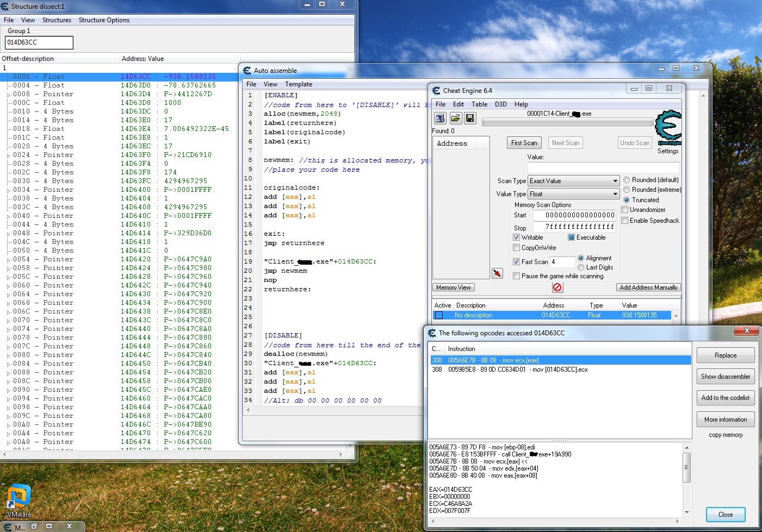Click the red arrow add-to-address-list icon
The image size is (762, 532).
click(497, 273)
